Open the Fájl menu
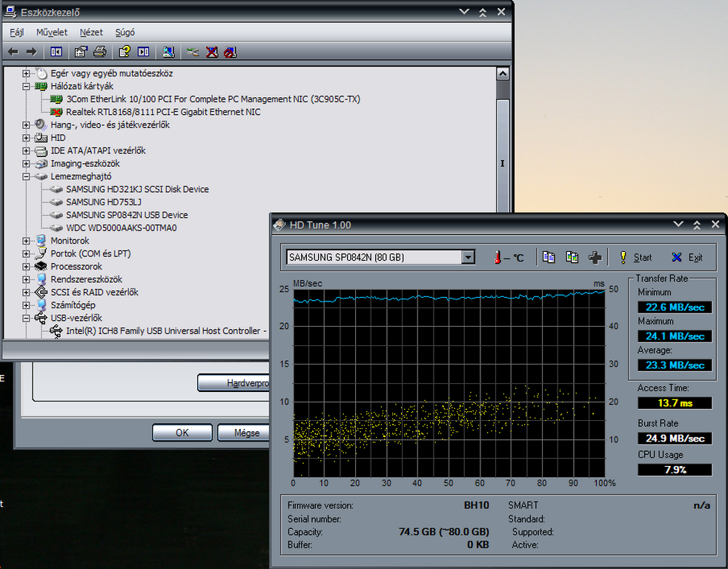728x569 pixels. (x=17, y=33)
